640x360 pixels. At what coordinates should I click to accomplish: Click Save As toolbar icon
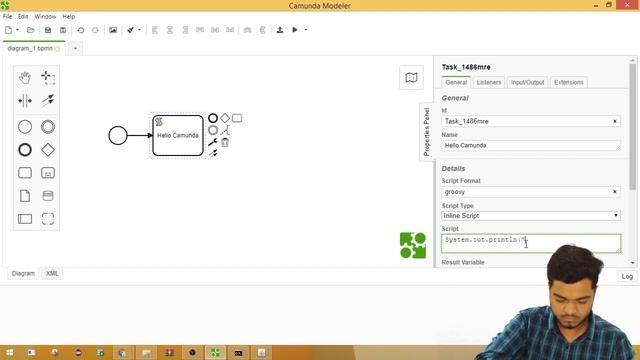[x=63, y=30]
